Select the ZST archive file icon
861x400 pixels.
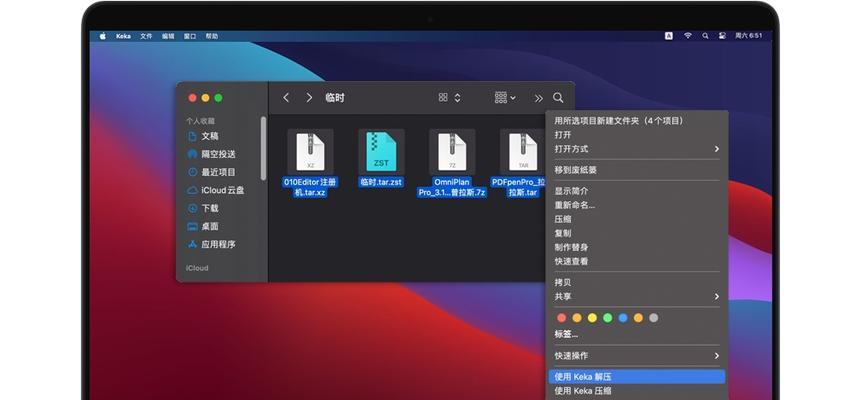tap(381, 152)
